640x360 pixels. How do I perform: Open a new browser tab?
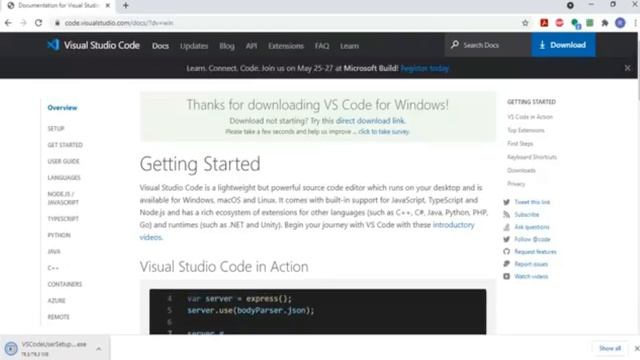(x=126, y=6)
